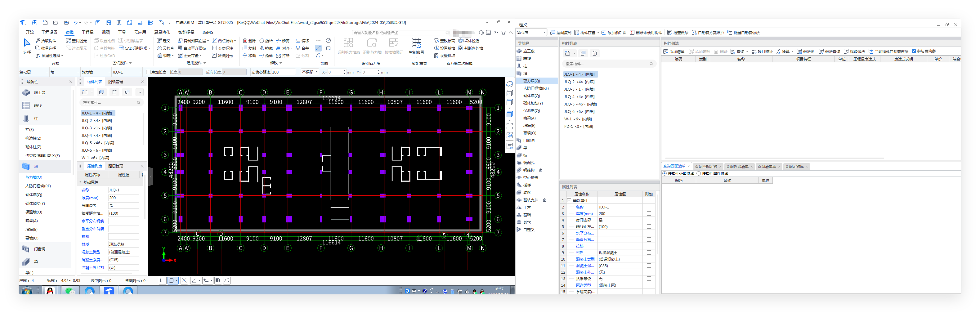This screenshot has height=313, width=980.
Task: Click the 删除 delete tool in ribbon
Action: pos(249,41)
